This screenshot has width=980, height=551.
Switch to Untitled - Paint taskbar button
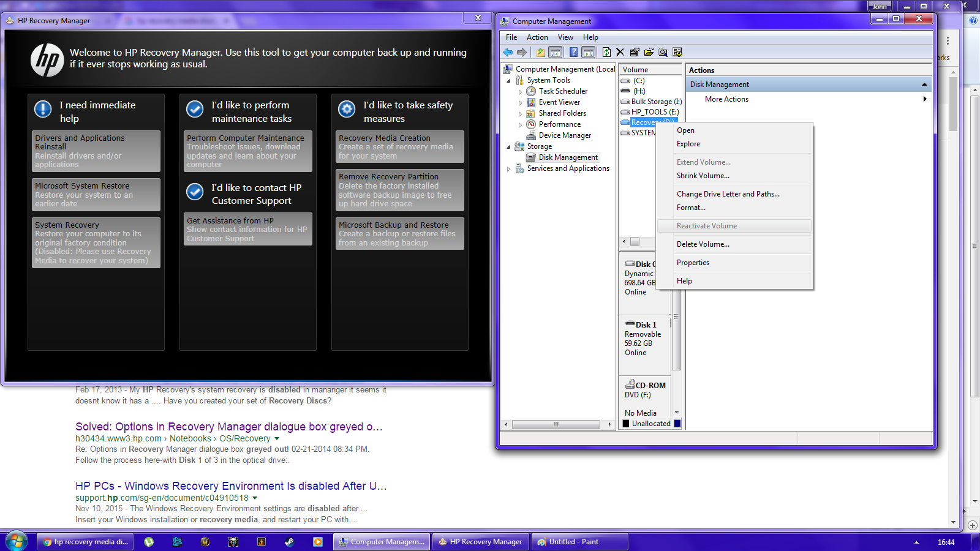click(579, 542)
